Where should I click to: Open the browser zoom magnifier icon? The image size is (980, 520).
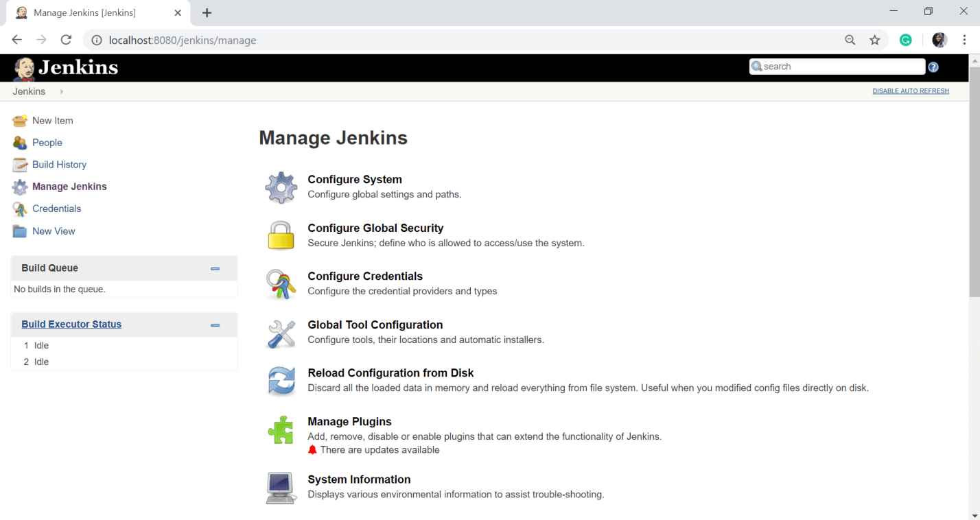coord(850,40)
